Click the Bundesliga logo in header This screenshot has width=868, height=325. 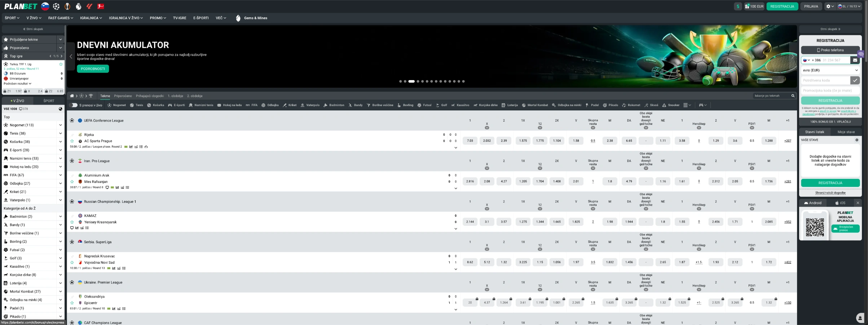[x=101, y=6]
